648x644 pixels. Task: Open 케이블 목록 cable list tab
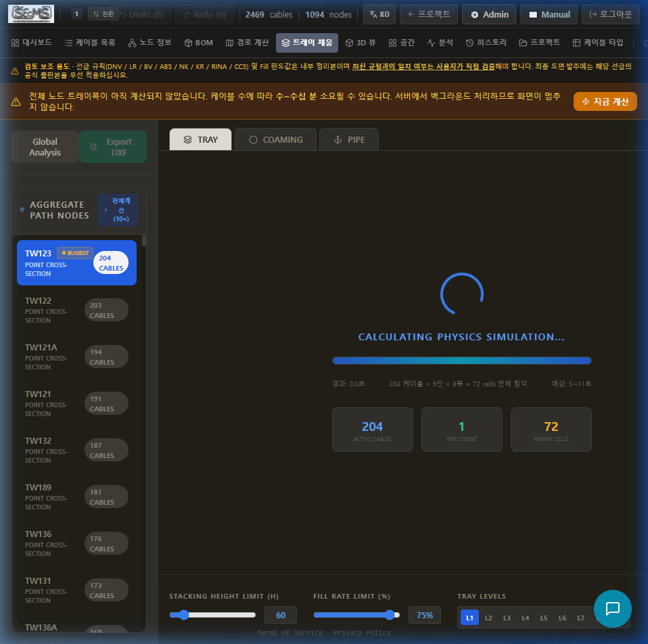tap(90, 43)
